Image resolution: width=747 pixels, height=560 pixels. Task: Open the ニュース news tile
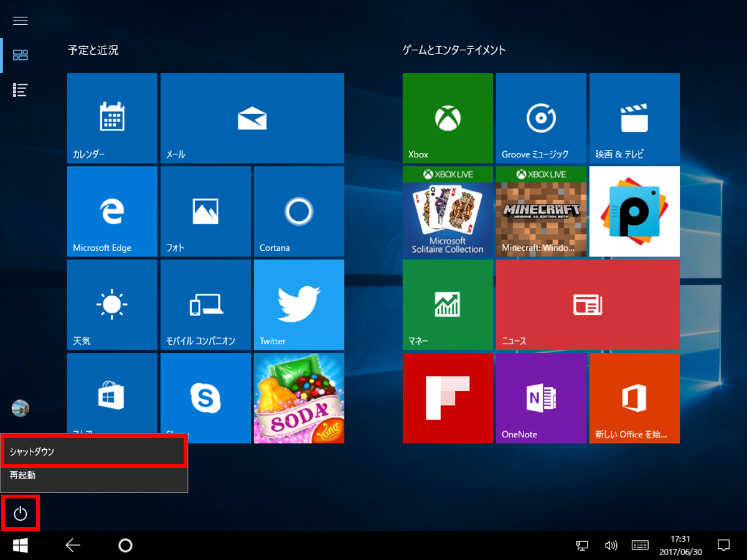coord(588,305)
